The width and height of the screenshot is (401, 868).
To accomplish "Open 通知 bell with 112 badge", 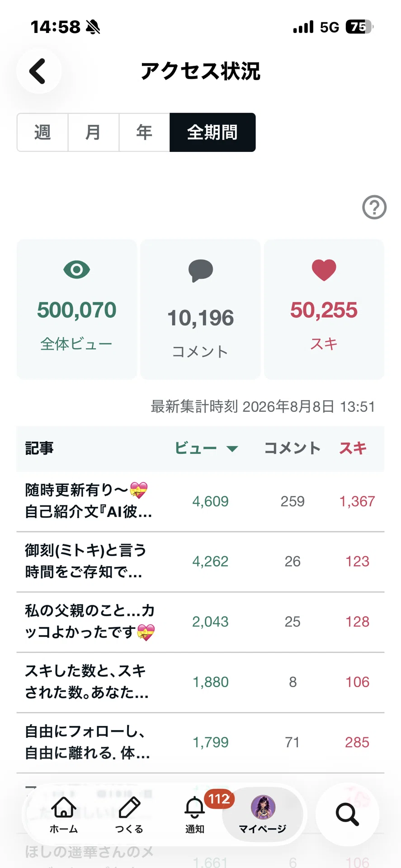I will [x=195, y=815].
